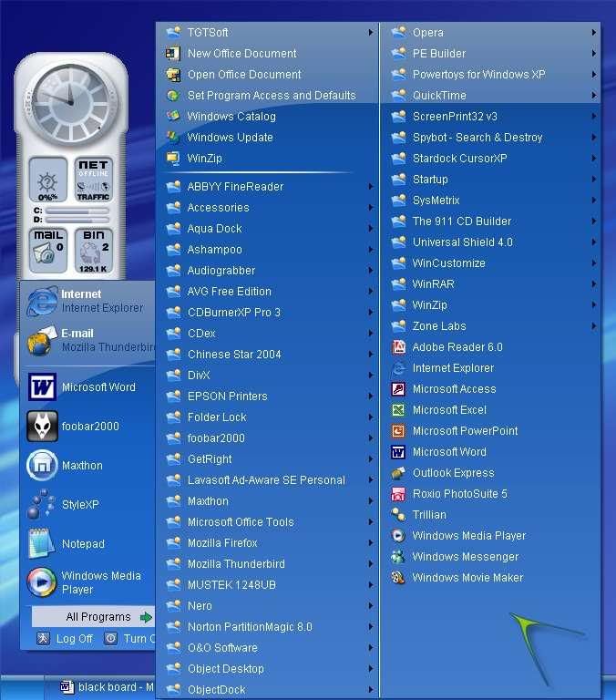Click the analog clock widget

[x=70, y=102]
